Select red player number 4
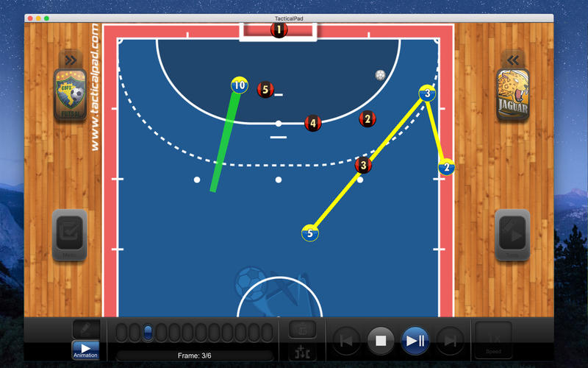 [313, 123]
